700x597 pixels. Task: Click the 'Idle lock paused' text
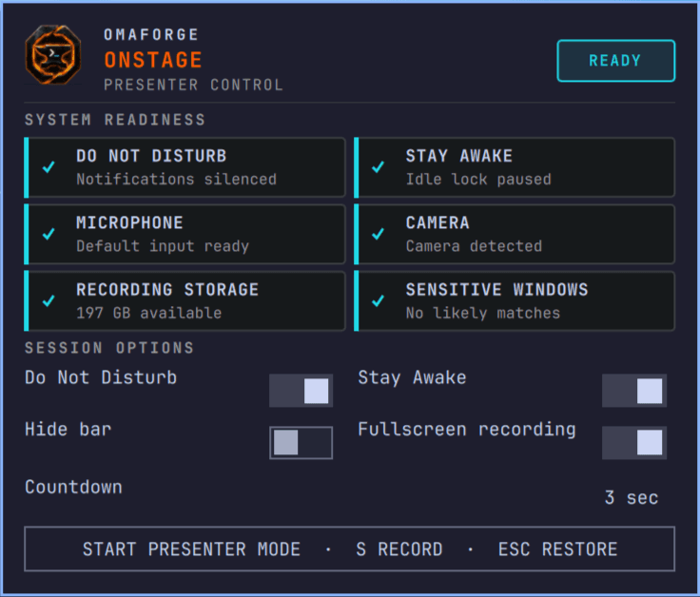click(478, 180)
